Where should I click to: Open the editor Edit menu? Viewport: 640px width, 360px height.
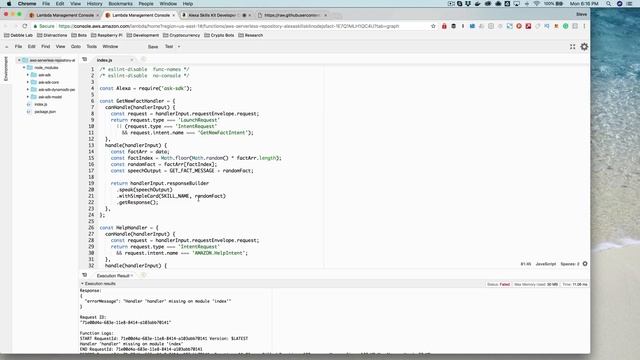point(31,47)
